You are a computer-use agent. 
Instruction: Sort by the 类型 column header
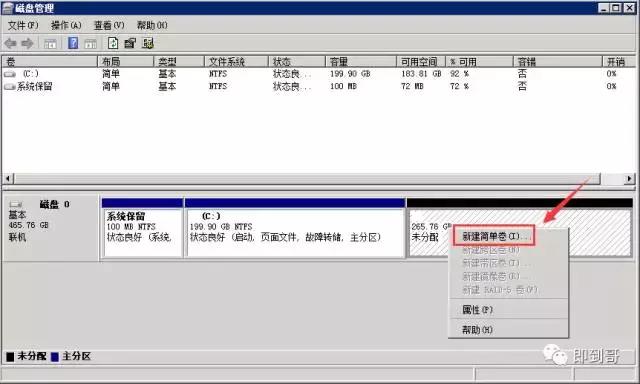click(179, 62)
